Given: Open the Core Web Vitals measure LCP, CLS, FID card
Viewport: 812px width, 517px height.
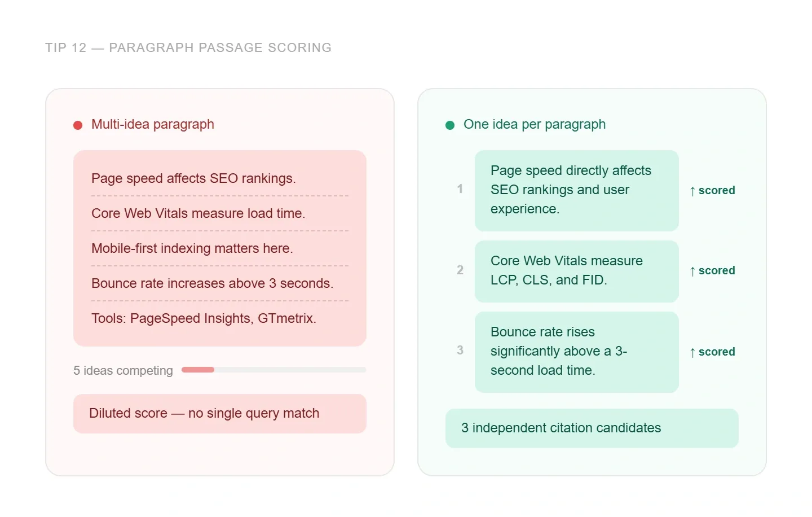Looking at the screenshot, I should 576,271.
